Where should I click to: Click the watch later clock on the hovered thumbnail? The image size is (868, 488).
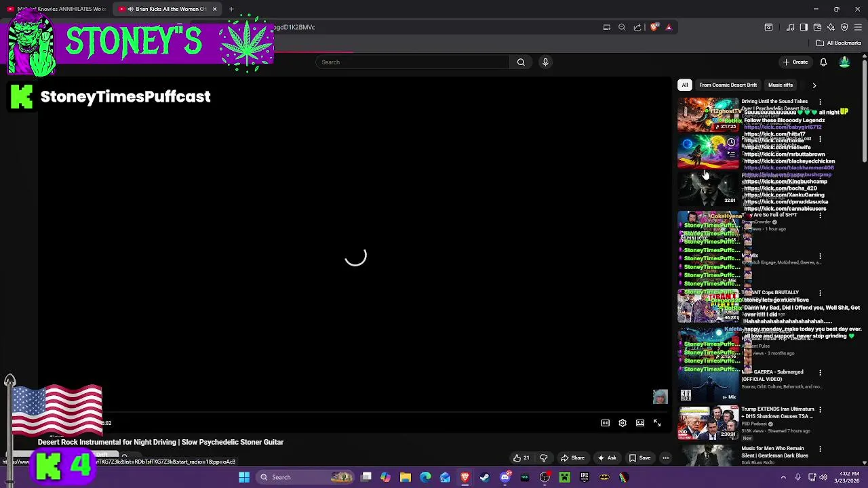click(x=731, y=142)
